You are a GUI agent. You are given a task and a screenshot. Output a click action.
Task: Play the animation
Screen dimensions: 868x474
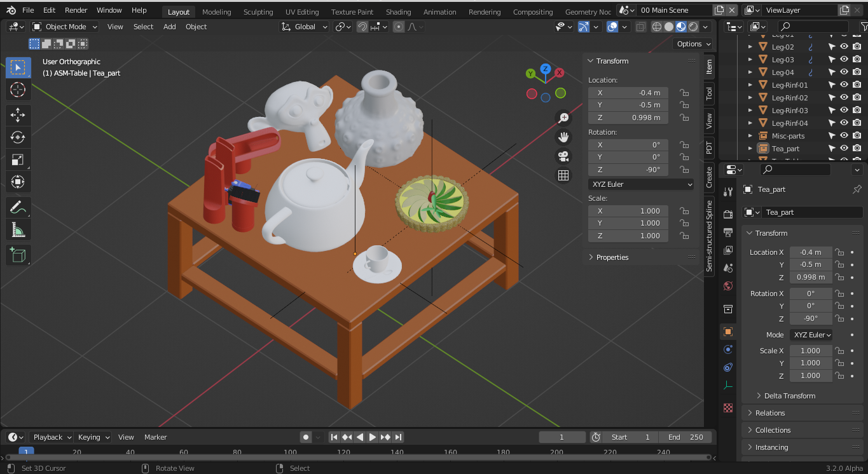(372, 437)
